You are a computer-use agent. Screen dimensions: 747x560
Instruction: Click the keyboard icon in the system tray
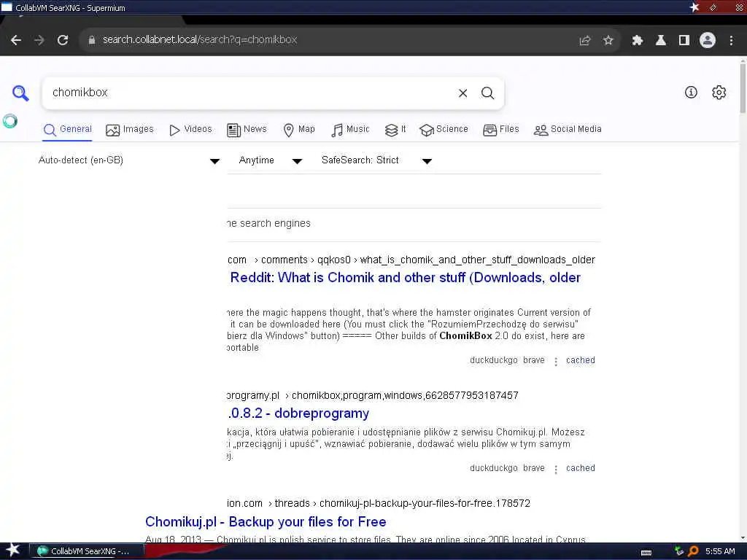[646, 552]
